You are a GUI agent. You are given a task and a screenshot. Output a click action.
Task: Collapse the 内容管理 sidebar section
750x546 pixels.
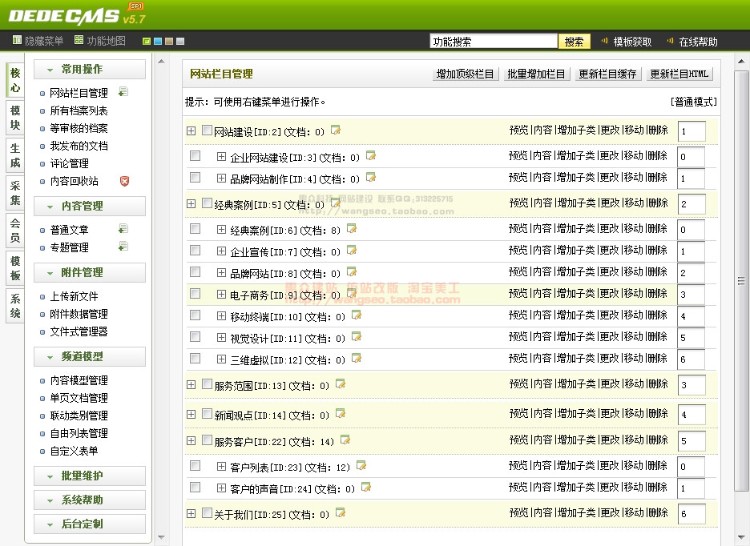89,206
